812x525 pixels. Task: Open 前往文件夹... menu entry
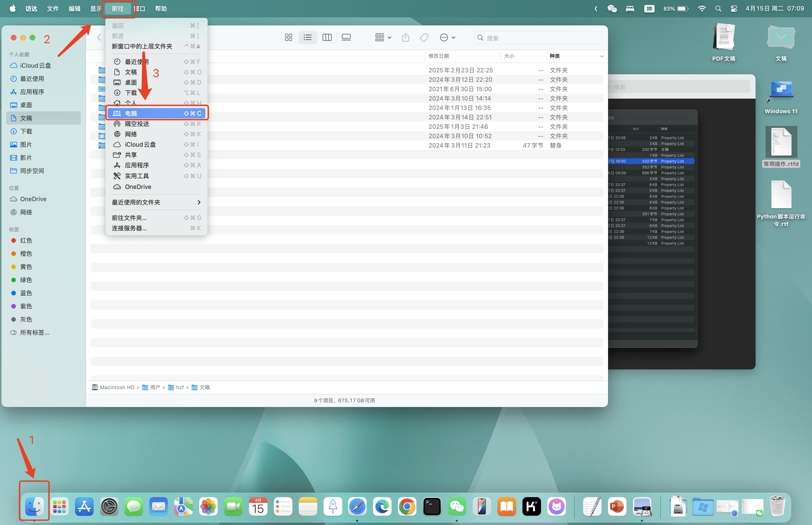tap(129, 218)
